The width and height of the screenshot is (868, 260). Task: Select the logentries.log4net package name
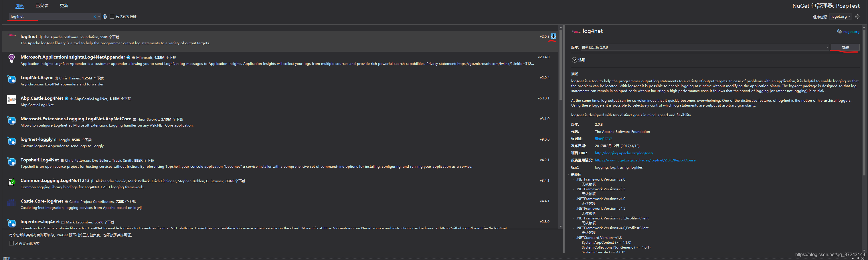point(40,222)
